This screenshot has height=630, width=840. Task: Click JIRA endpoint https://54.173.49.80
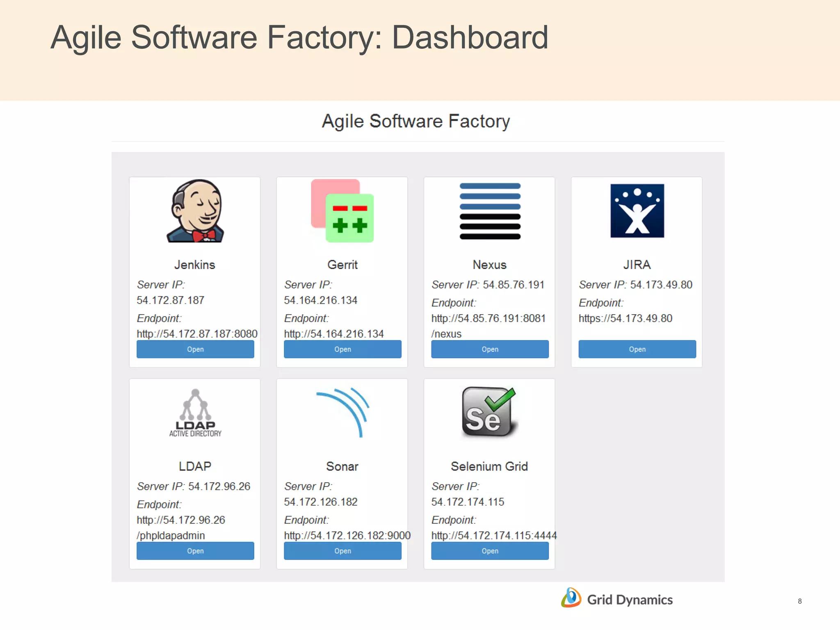pos(625,318)
